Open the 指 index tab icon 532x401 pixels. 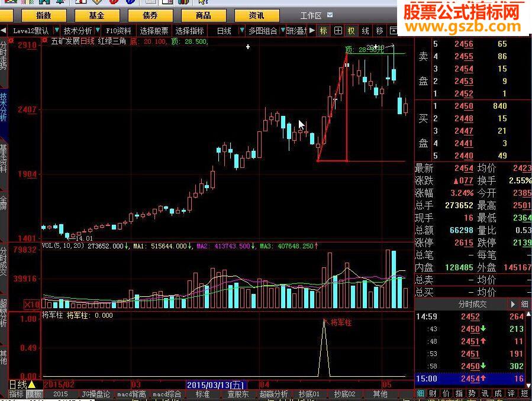pyautogui.click(x=459, y=393)
